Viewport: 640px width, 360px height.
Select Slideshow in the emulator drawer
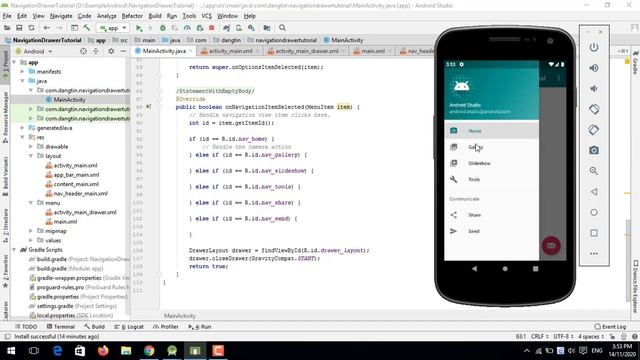[x=491, y=163]
